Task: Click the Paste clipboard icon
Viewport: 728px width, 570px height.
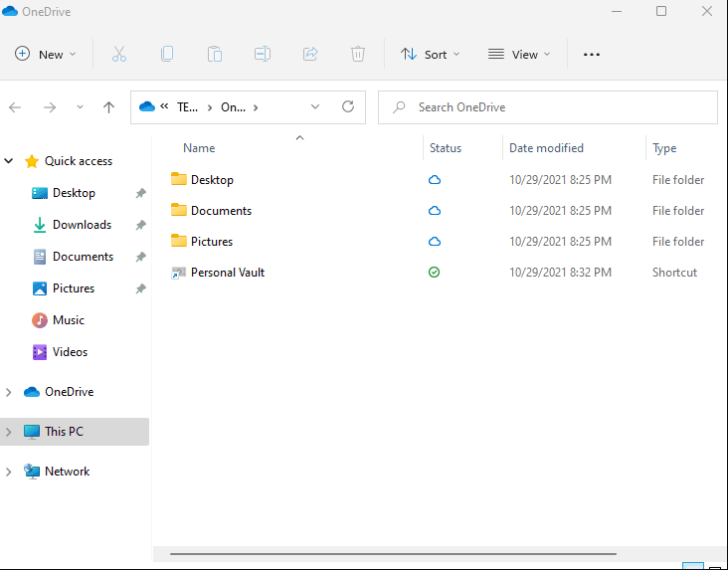Action: coord(215,55)
